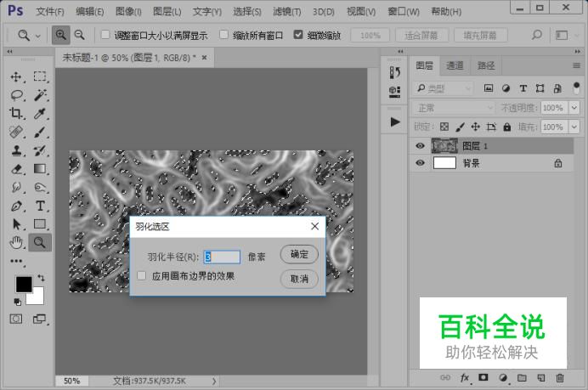588x390 pixels.
Task: Open the 选择(S) menu
Action: pyautogui.click(x=247, y=12)
